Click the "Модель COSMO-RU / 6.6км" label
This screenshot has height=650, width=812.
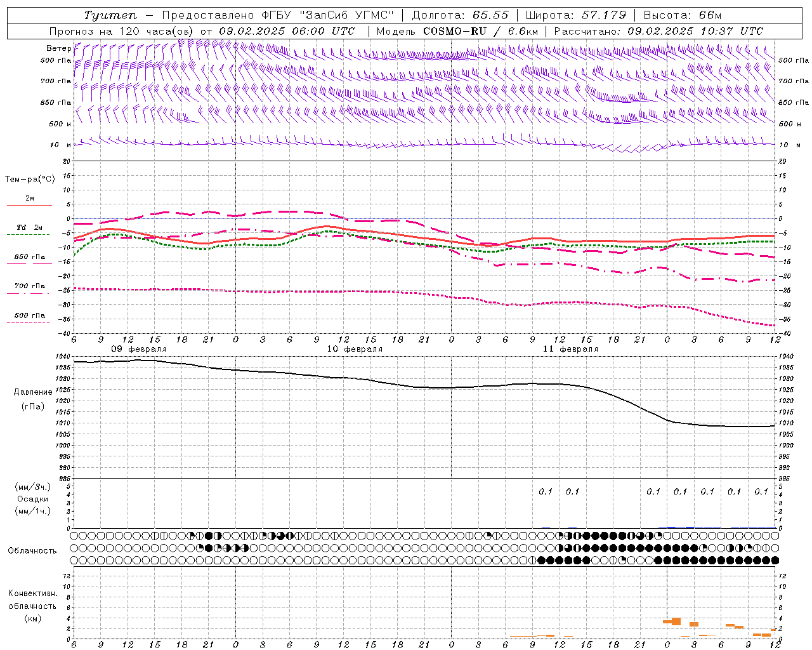(x=457, y=30)
